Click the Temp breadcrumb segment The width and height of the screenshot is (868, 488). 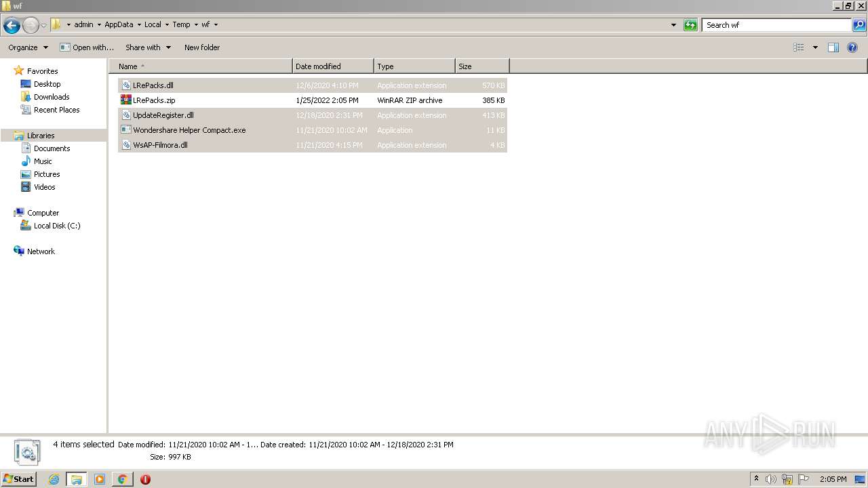[x=181, y=24]
